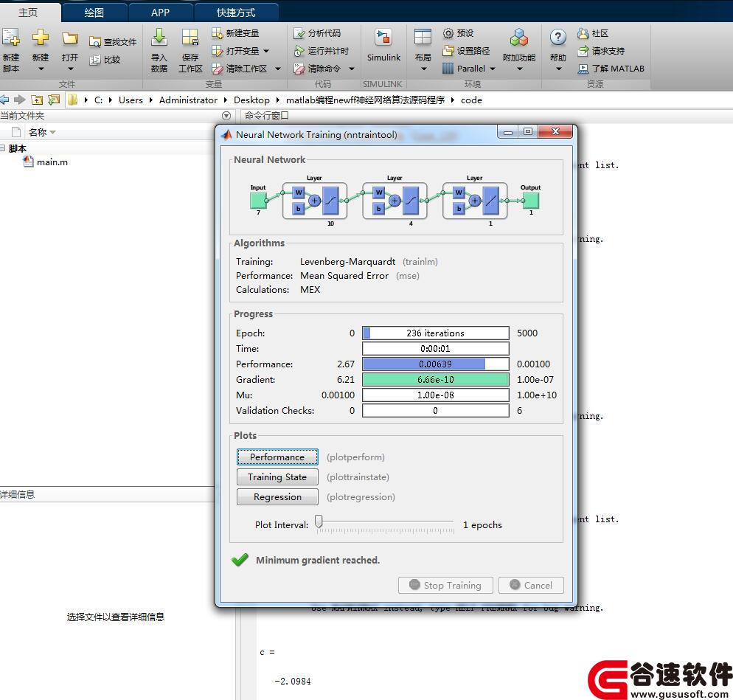Expand the Layout (布局) dropdown arrow

[423, 69]
